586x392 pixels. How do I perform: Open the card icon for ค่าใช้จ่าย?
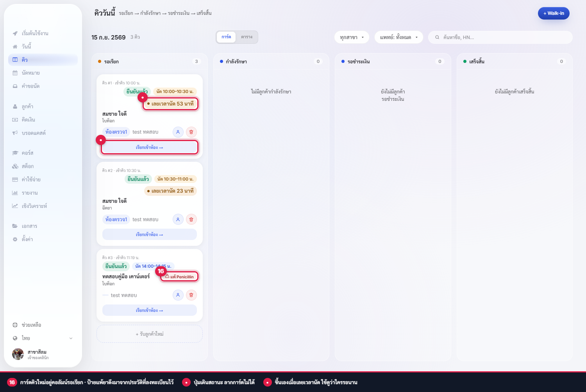tap(15, 180)
